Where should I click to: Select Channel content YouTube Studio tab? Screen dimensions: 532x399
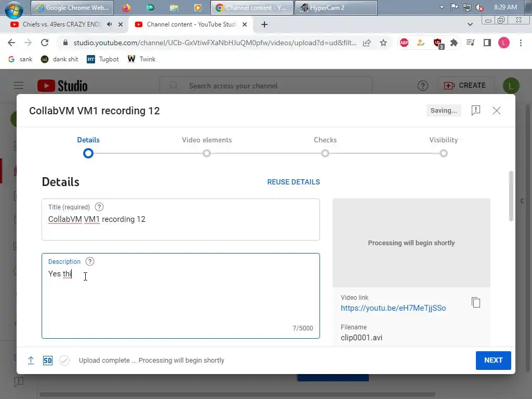pyautogui.click(x=191, y=24)
